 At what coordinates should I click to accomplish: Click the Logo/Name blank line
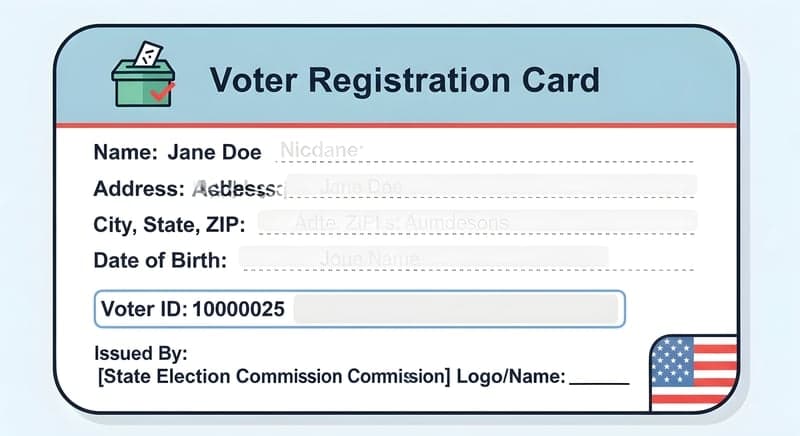click(x=600, y=380)
